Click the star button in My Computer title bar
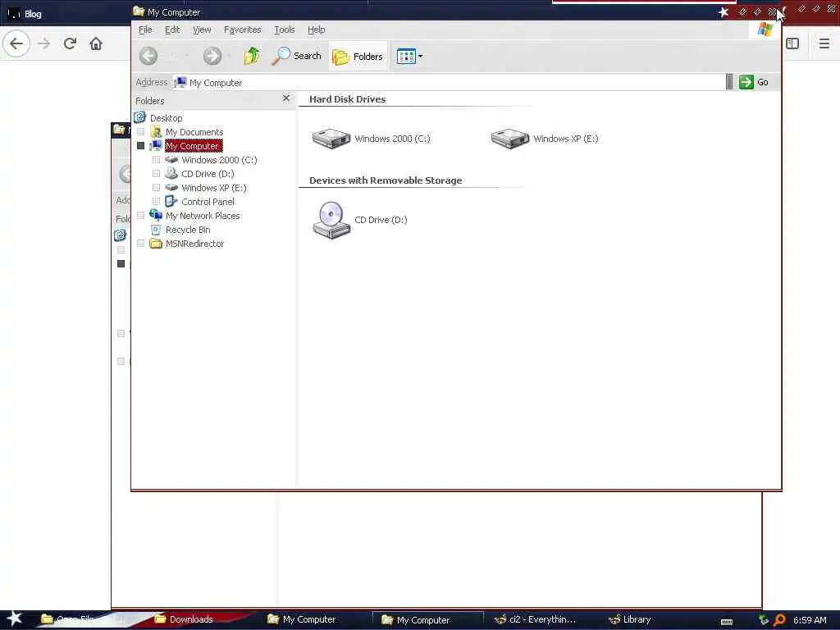Viewport: 840px width, 630px height. coord(724,11)
